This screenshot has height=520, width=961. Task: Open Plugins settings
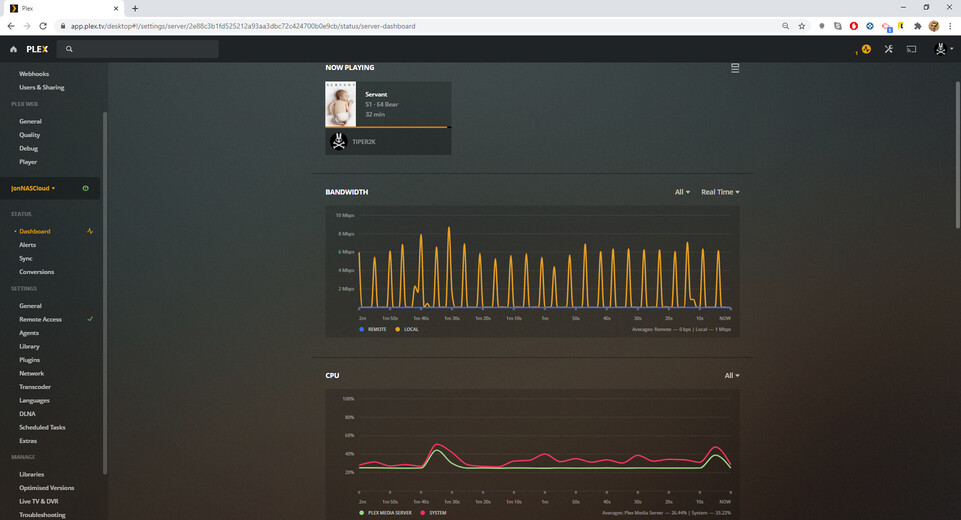[x=29, y=360]
